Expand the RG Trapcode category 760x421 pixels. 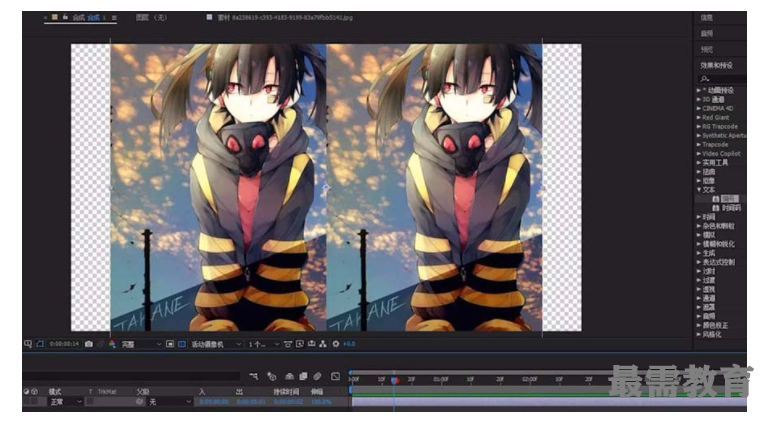(698, 126)
